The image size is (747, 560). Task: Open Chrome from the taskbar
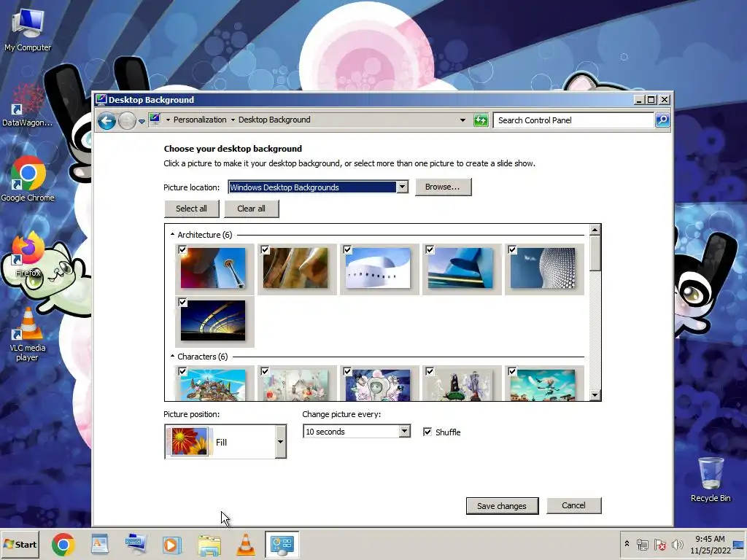coord(63,545)
